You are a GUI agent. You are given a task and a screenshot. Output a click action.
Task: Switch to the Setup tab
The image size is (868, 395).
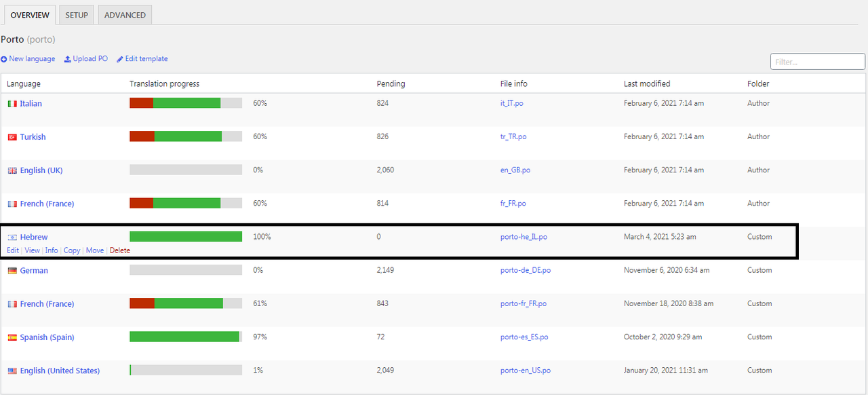(77, 15)
